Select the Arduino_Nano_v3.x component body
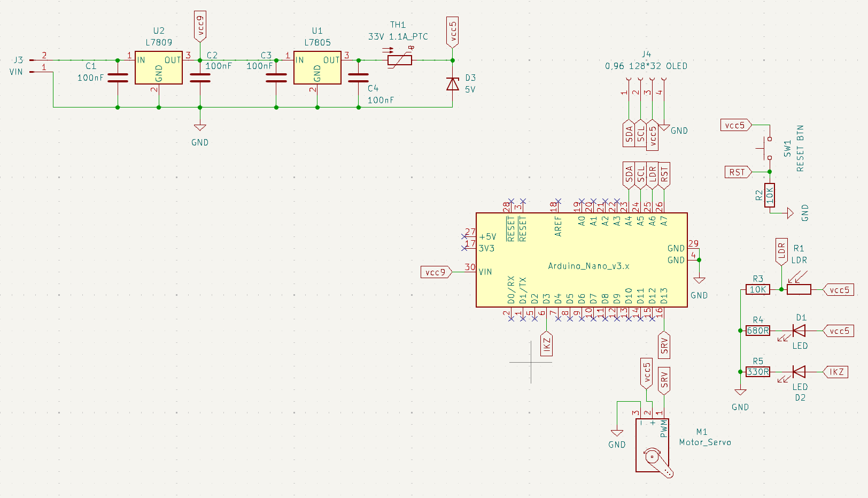 tap(582, 260)
